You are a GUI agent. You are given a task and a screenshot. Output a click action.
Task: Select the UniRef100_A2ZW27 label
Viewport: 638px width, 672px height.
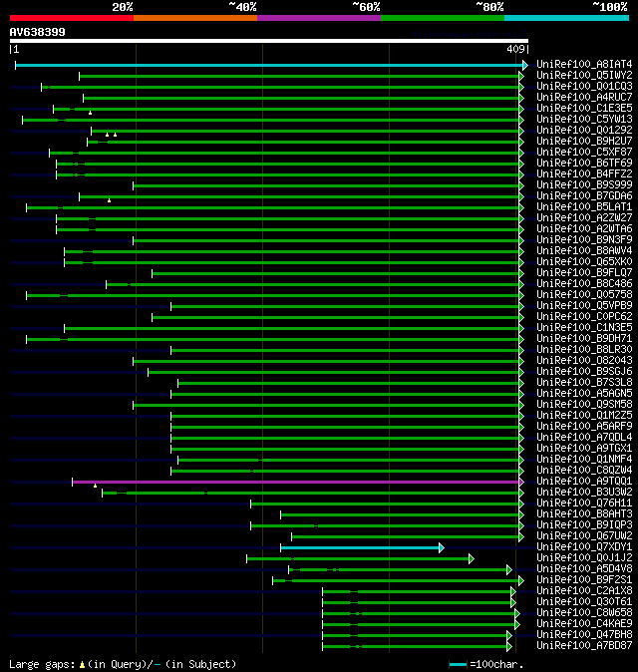pos(584,217)
